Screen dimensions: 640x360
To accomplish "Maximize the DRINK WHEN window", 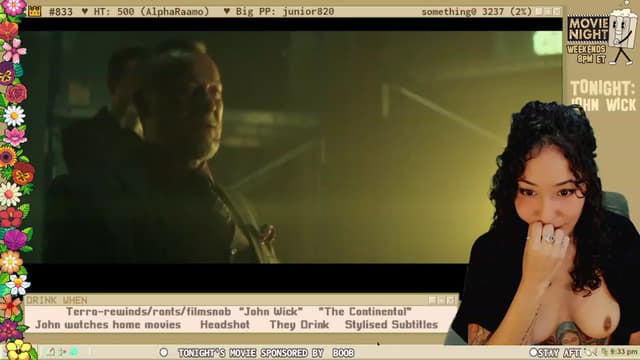I will pyautogui.click(x=442, y=300).
